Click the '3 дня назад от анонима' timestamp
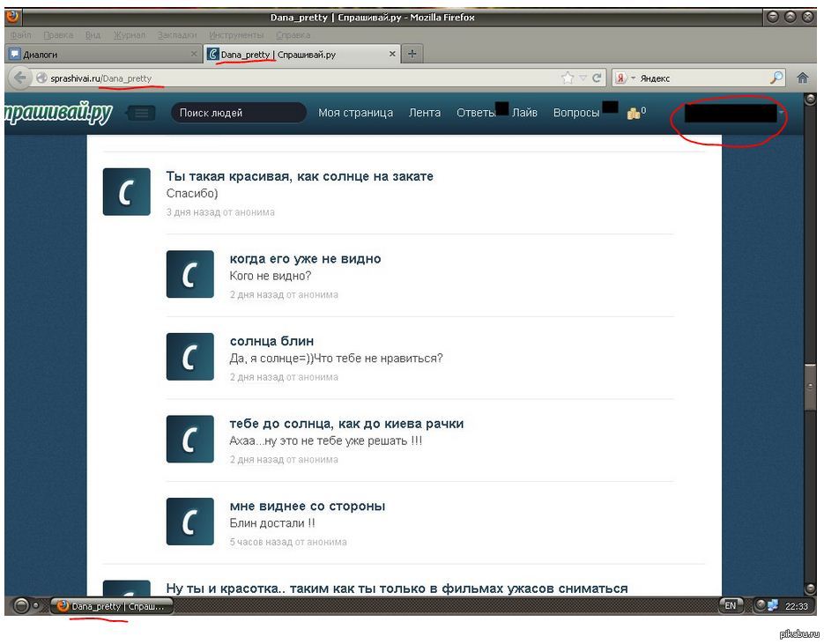This screenshot has width=824, height=644. coord(220,212)
